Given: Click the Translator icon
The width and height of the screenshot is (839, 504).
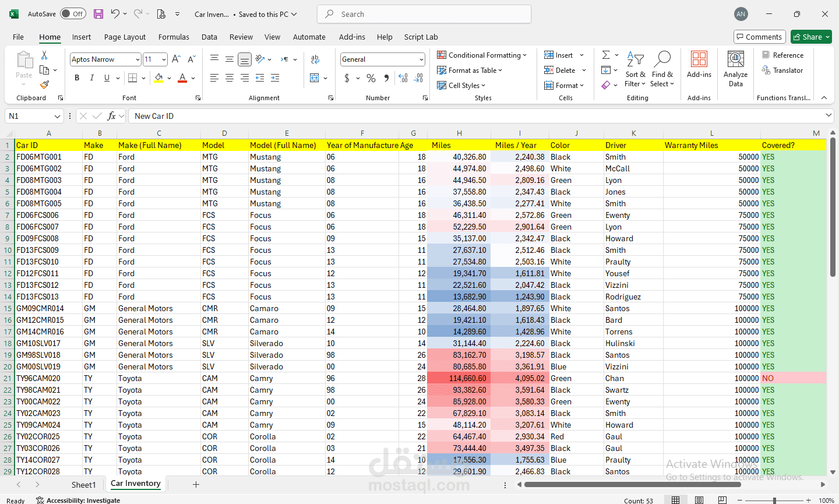Looking at the screenshot, I should pyautogui.click(x=782, y=71).
